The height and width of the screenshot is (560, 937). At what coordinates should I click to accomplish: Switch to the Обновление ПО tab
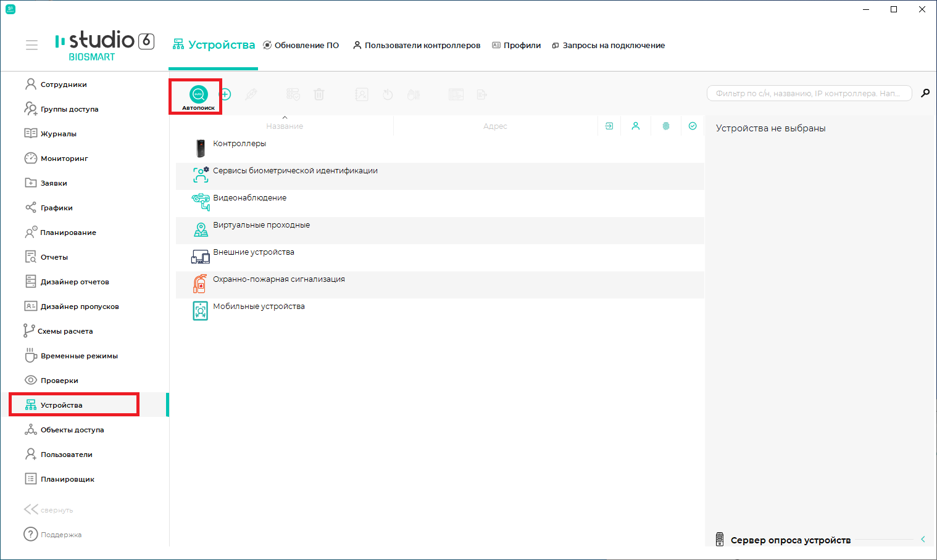pos(301,45)
